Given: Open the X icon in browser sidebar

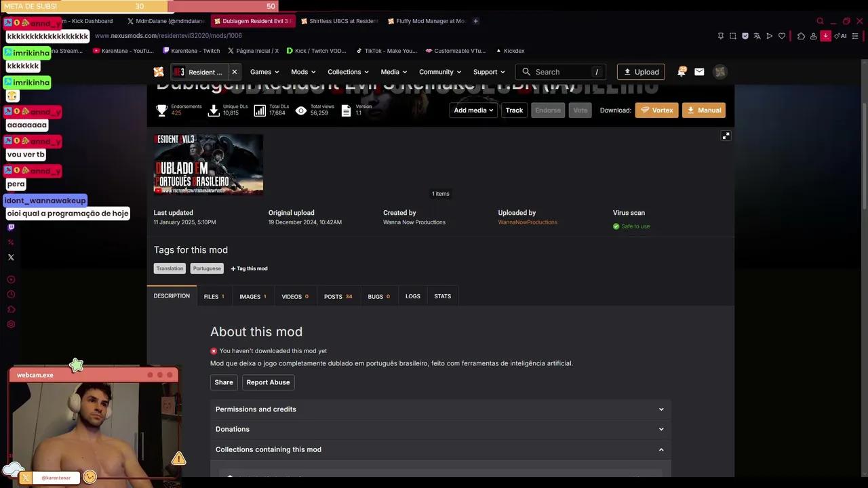Looking at the screenshot, I should (x=11, y=258).
